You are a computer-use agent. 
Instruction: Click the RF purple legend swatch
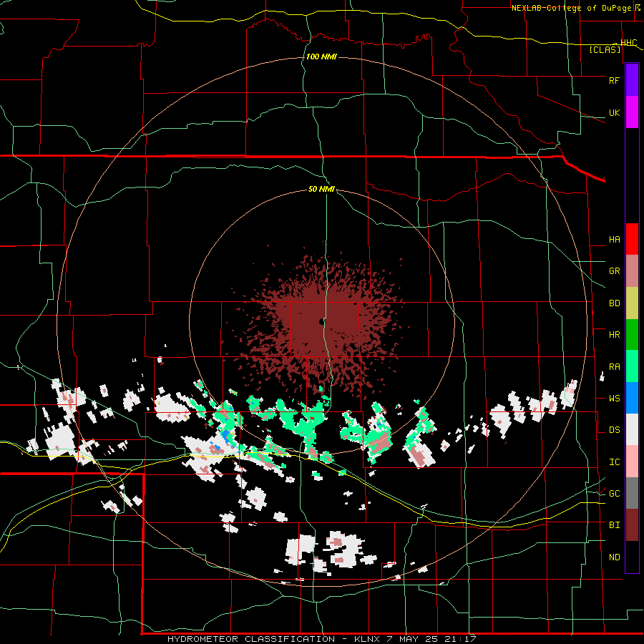(632, 80)
